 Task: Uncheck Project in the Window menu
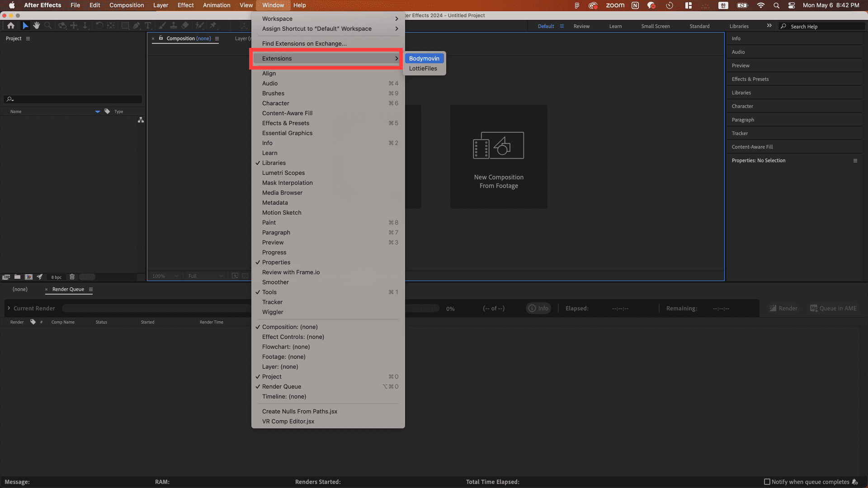[x=328, y=377]
